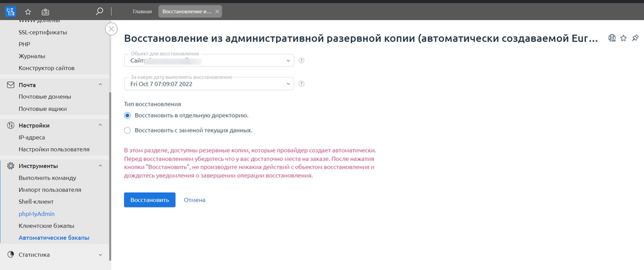Open Shell-клиент
Image resolution: width=644 pixels, height=270 pixels.
pyautogui.click(x=36, y=201)
